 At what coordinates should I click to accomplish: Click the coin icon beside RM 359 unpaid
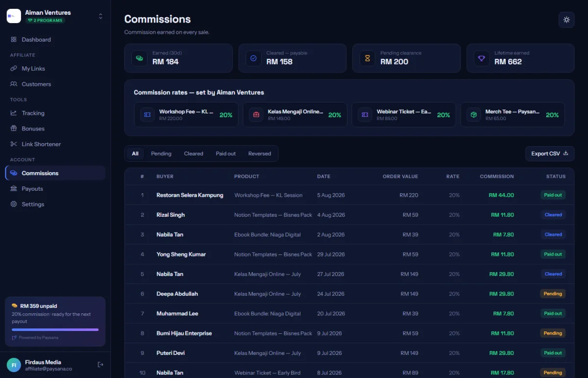(x=15, y=306)
